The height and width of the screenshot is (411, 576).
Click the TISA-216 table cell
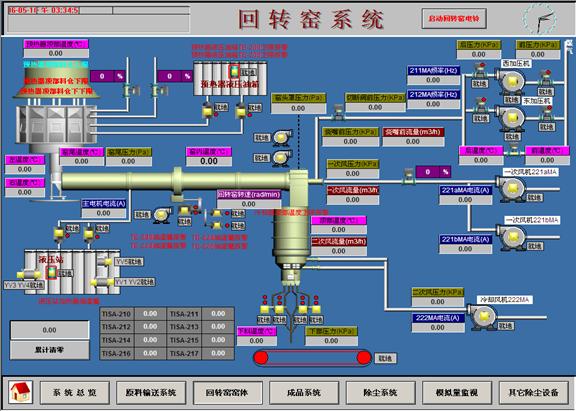click(x=116, y=353)
